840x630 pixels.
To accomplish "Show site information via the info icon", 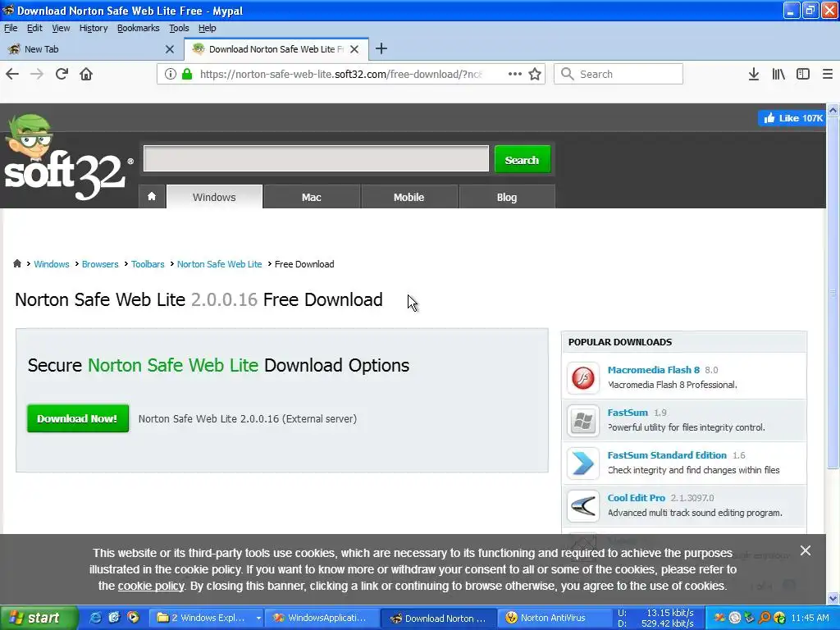I will pyautogui.click(x=171, y=74).
